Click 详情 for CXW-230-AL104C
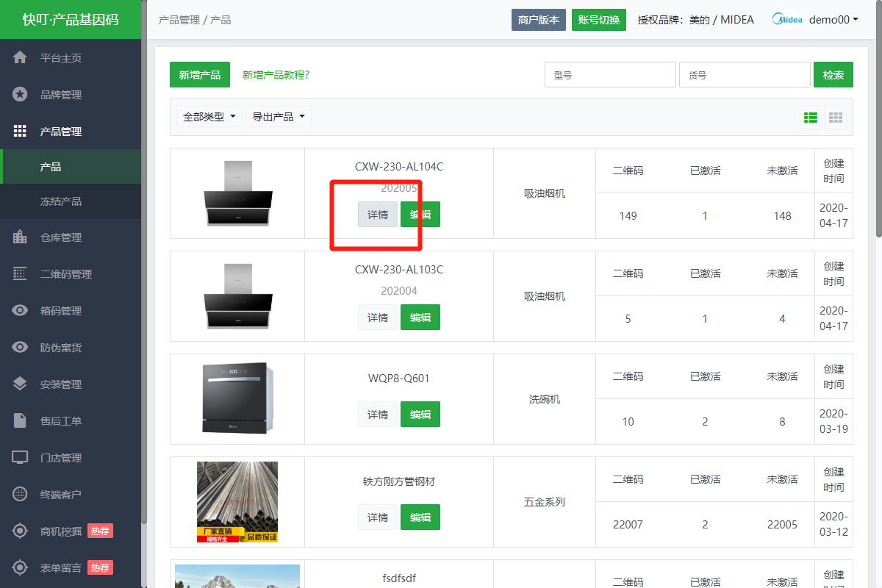The height and width of the screenshot is (588, 882). (x=378, y=215)
